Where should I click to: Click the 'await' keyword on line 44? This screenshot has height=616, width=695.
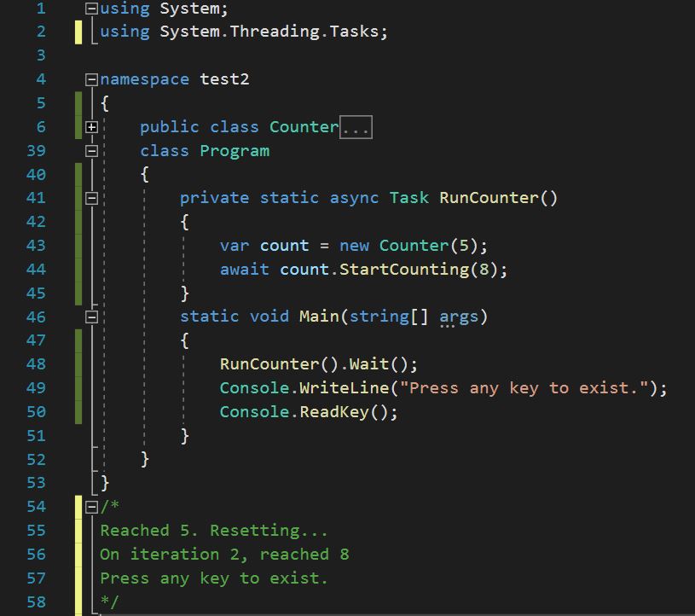pyautogui.click(x=244, y=270)
